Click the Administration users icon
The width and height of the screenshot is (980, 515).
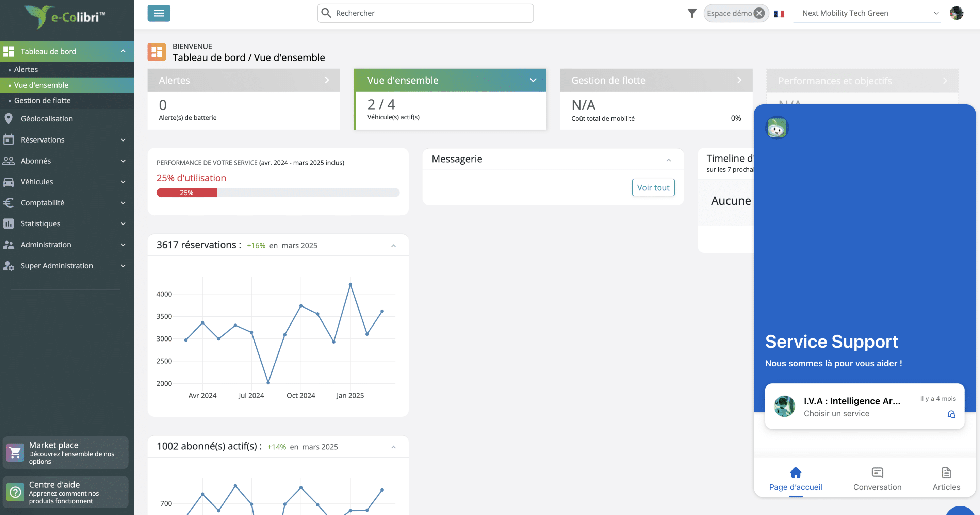pos(9,245)
